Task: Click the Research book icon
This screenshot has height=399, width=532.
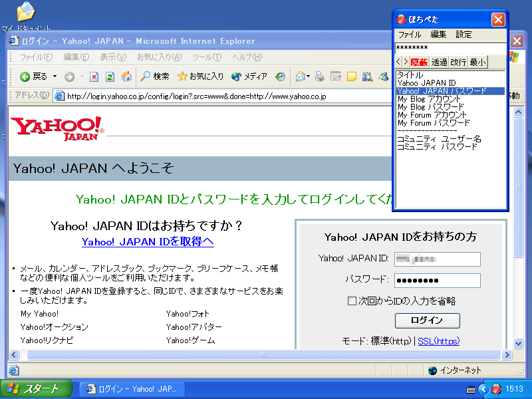Action: click(367, 76)
